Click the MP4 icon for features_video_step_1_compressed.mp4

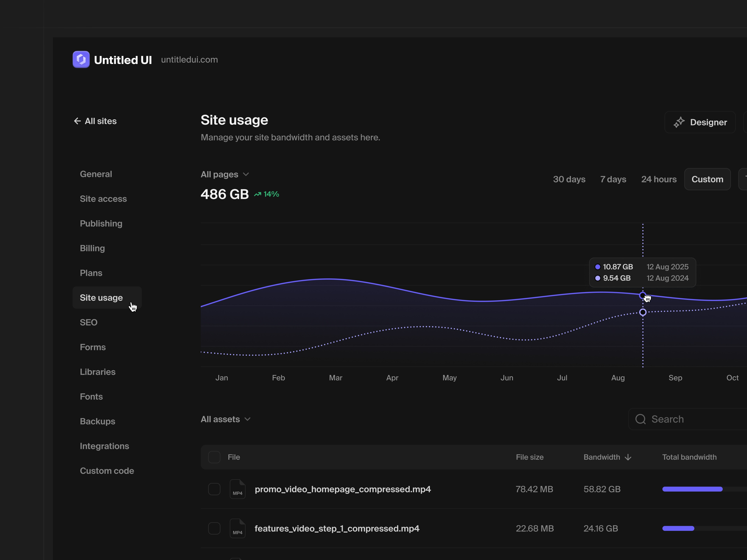pos(237,528)
